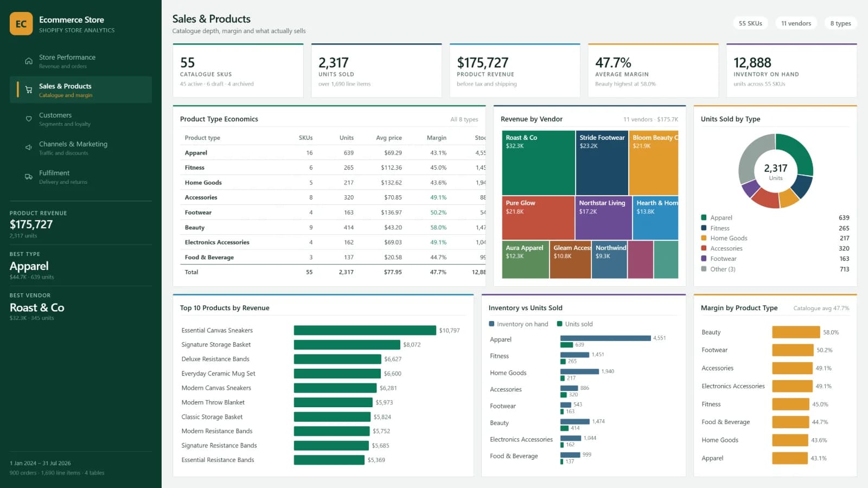Click the Fulfilment truck icon
Image resolution: width=868 pixels, height=488 pixels.
tap(29, 177)
